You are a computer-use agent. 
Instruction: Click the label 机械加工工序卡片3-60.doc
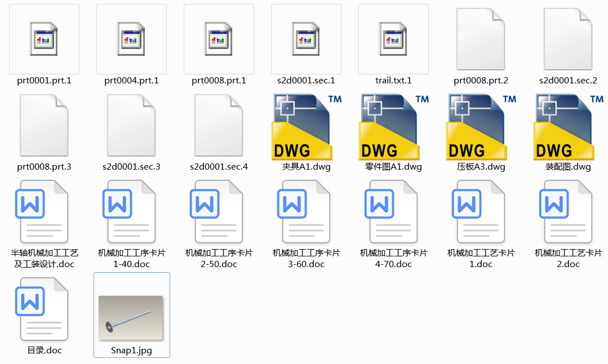tap(307, 259)
